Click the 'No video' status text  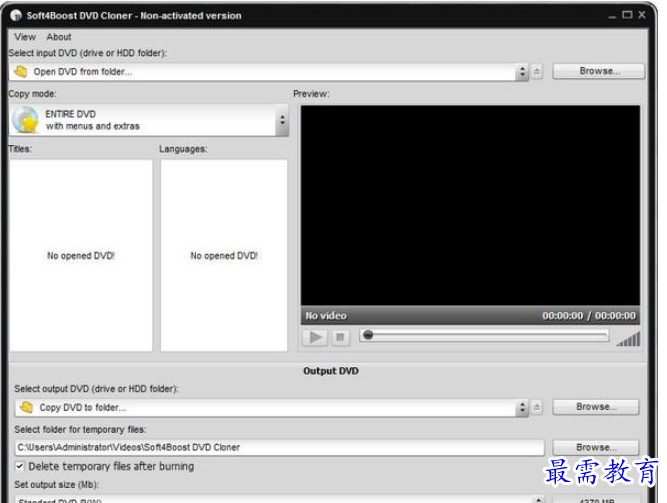(326, 316)
